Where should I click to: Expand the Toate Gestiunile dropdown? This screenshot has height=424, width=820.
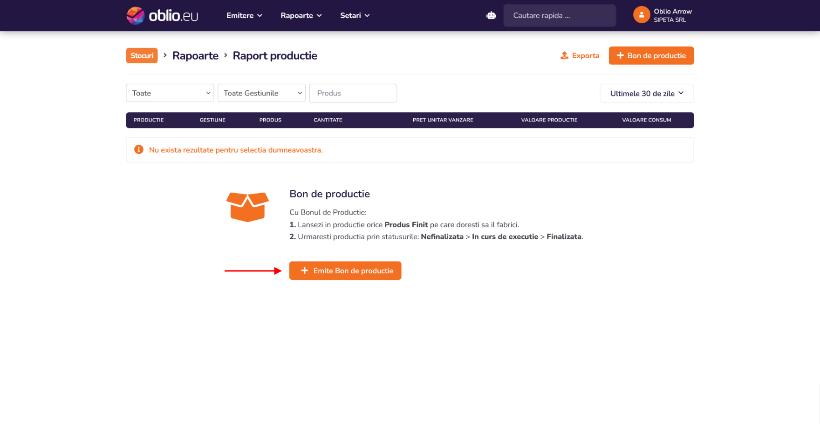click(261, 93)
